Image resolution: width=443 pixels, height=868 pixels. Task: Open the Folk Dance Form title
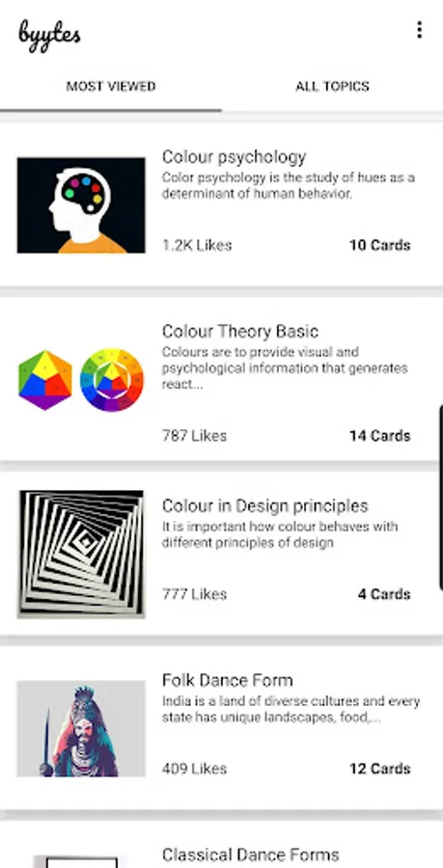tap(227, 680)
